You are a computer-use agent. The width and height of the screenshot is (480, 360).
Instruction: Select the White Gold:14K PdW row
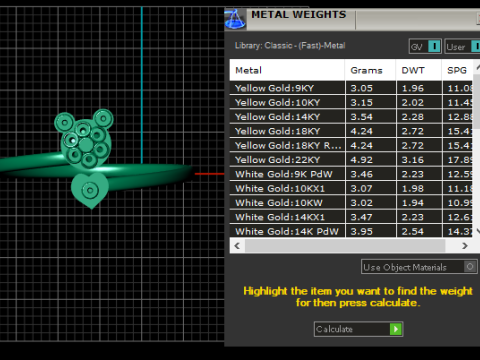tap(351, 231)
